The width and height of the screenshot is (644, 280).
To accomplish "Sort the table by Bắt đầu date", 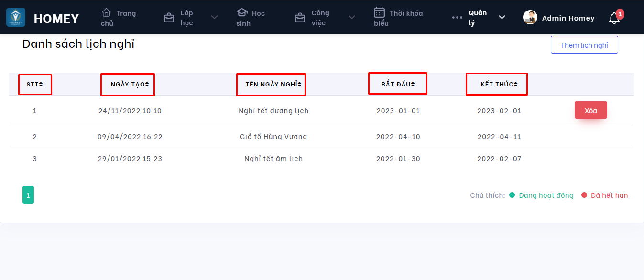I will (x=398, y=85).
